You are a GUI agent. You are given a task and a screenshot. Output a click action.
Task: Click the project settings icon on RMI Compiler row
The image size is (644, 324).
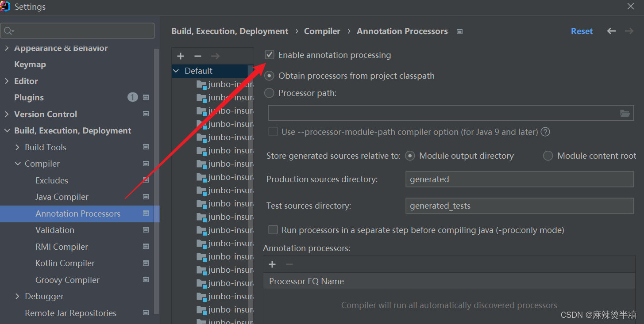pyautogui.click(x=146, y=246)
